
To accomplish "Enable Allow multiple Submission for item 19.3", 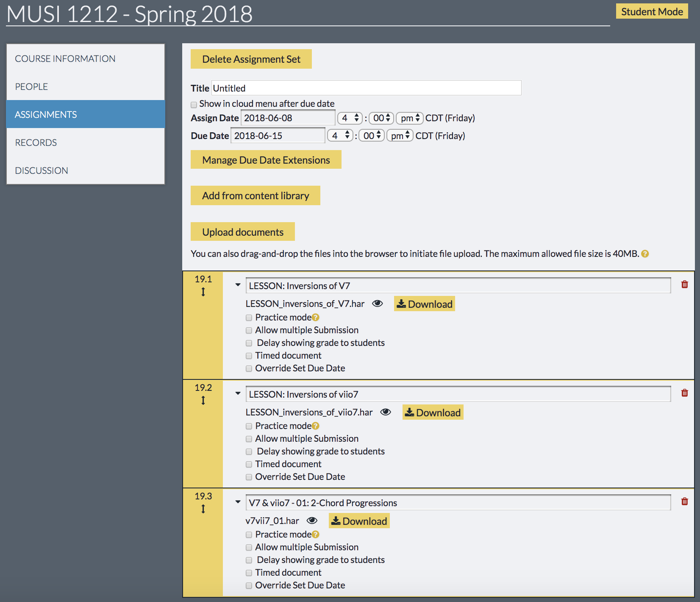I will click(x=249, y=547).
